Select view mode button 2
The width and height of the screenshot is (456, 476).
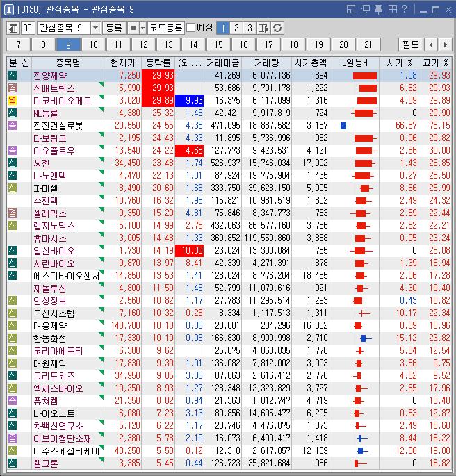tap(236, 28)
